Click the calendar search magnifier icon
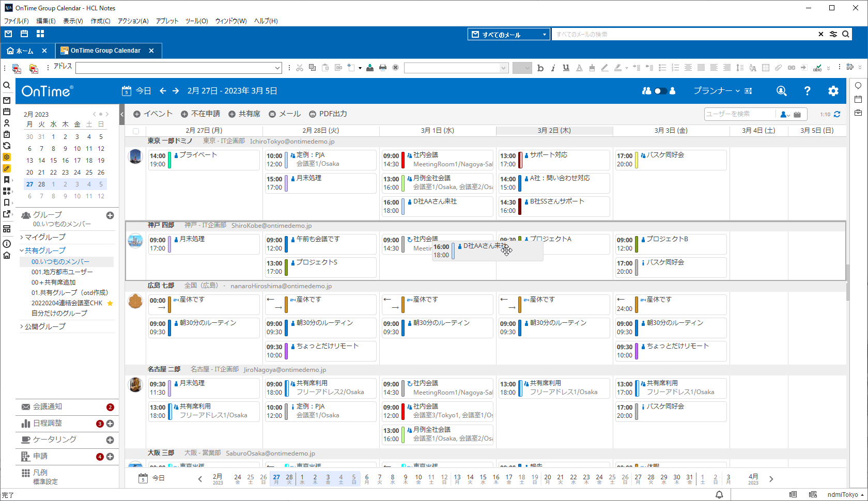 point(781,91)
